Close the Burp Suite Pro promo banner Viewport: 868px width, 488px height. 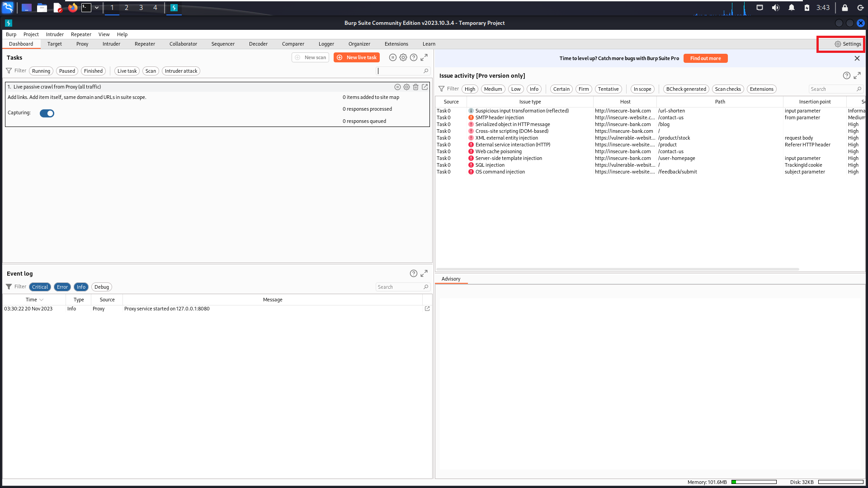click(857, 58)
